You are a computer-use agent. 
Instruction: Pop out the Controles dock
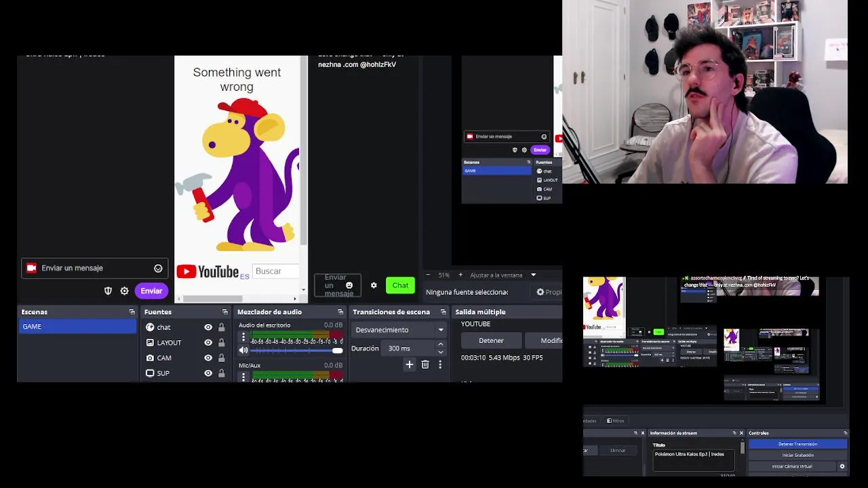click(845, 433)
